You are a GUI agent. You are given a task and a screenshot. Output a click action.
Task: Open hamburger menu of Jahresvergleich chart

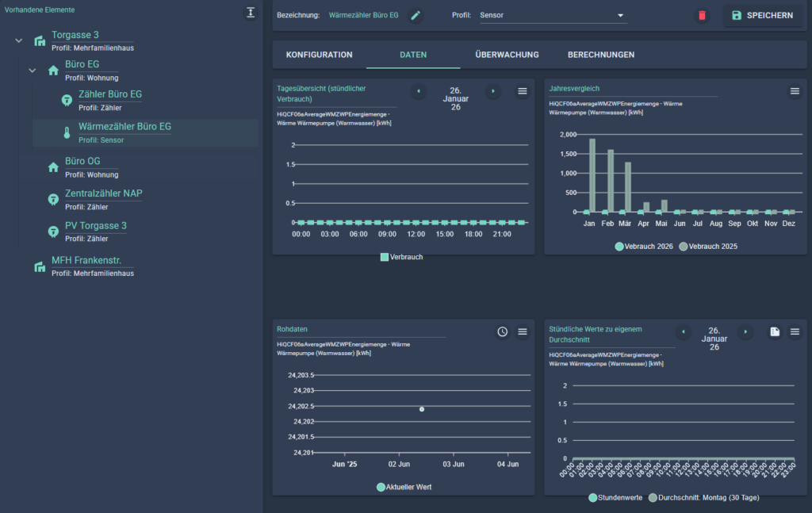[794, 91]
